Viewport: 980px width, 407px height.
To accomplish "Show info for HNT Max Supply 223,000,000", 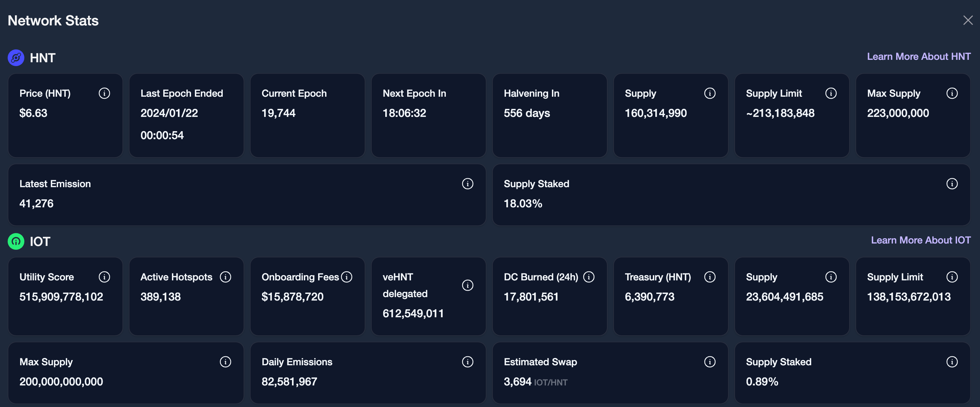I will pyautogui.click(x=951, y=93).
